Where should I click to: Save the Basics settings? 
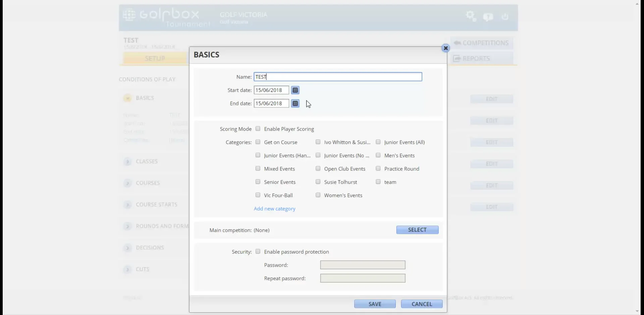tap(375, 304)
